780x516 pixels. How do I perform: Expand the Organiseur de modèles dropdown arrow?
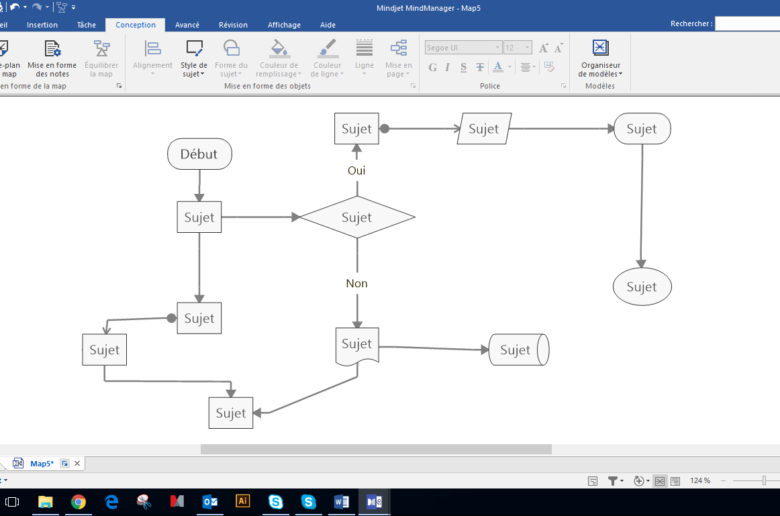(620, 74)
